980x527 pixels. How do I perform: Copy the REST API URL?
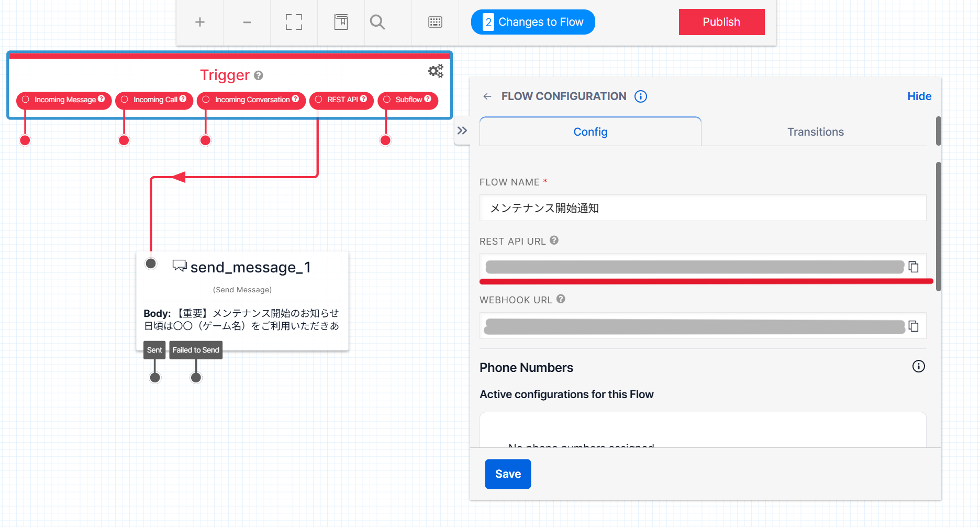click(x=914, y=267)
